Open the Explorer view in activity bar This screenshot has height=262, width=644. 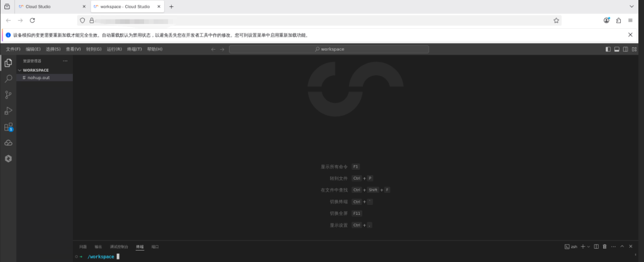(8, 63)
